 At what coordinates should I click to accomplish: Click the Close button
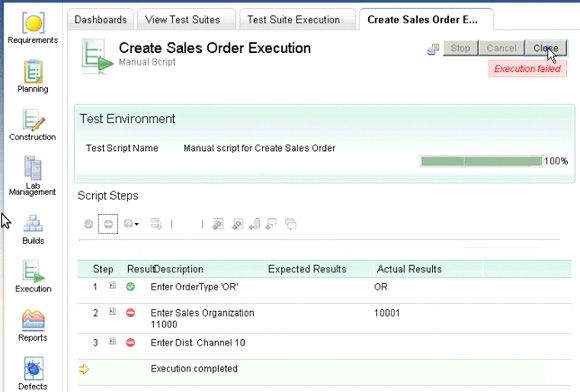(x=546, y=48)
